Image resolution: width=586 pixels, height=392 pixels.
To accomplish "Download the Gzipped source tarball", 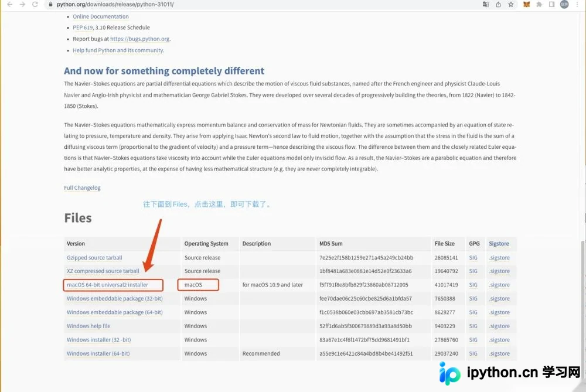I will click(94, 257).
